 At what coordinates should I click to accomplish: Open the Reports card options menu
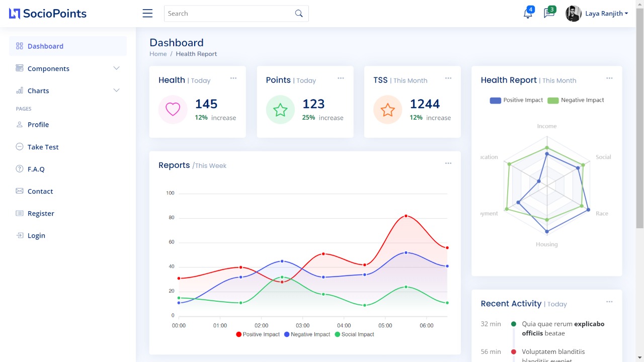point(448,163)
